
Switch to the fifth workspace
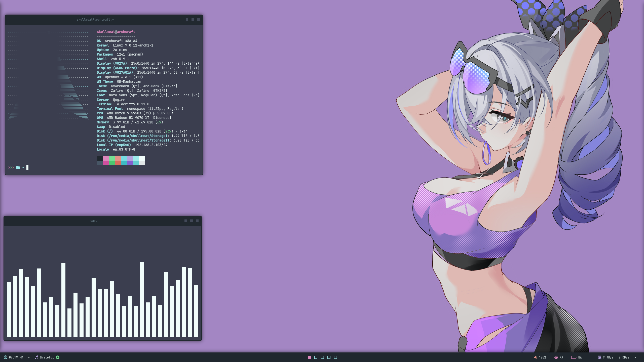pos(335,357)
